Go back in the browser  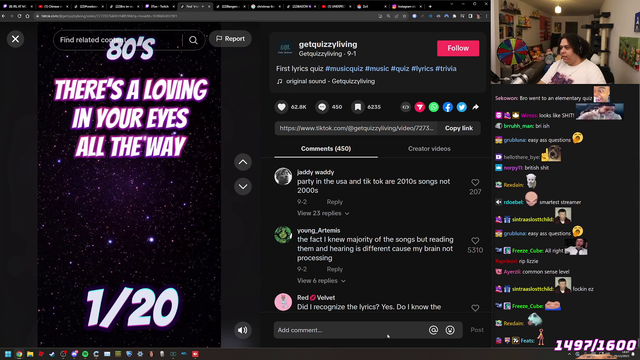tap(3, 16)
